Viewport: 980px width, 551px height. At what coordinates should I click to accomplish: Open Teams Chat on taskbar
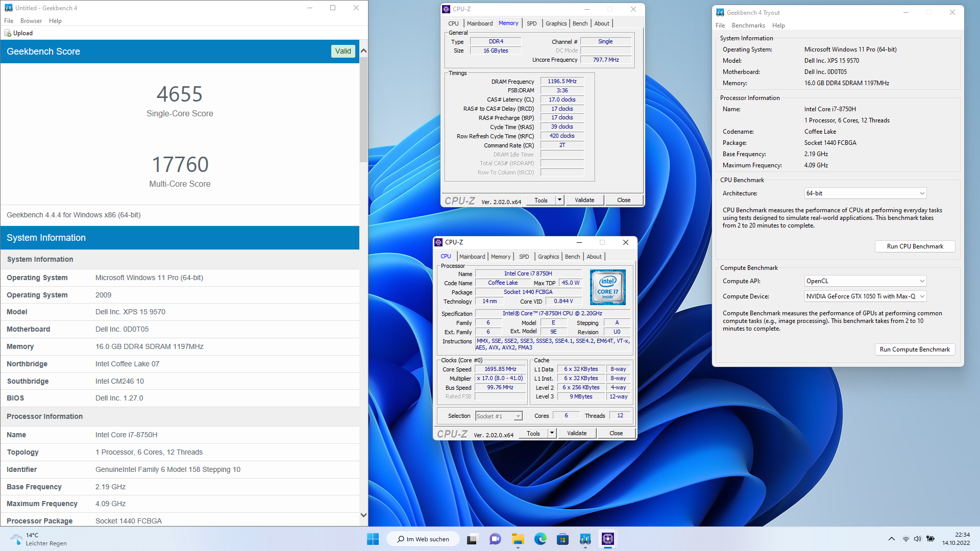click(x=495, y=539)
